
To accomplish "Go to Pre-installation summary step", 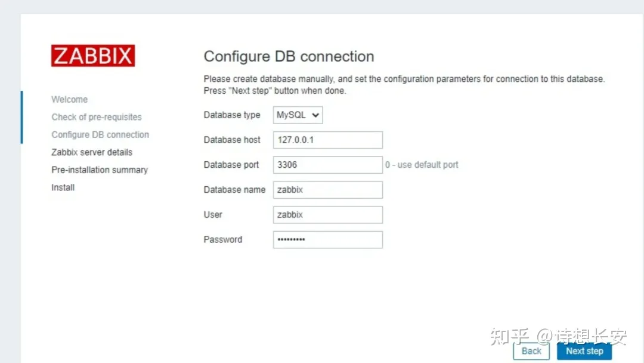I will click(x=100, y=170).
